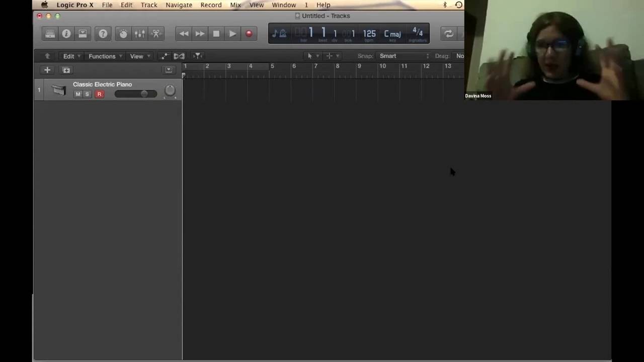644x362 pixels.
Task: Open the File menu
Action: click(107, 5)
